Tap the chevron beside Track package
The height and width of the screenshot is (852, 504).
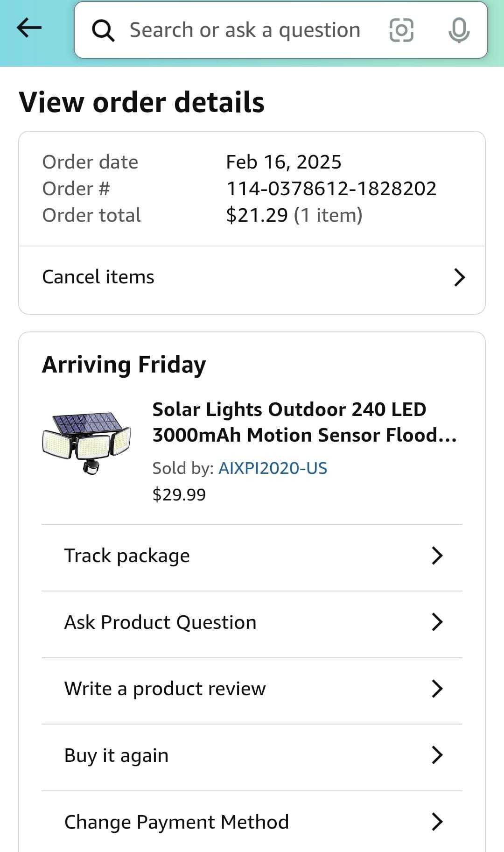pyautogui.click(x=437, y=556)
